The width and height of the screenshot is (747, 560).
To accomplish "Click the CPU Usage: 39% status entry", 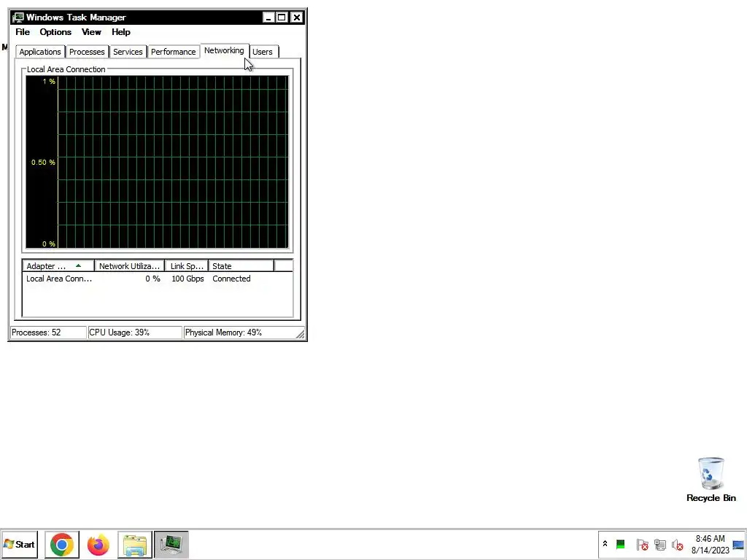I will [135, 332].
